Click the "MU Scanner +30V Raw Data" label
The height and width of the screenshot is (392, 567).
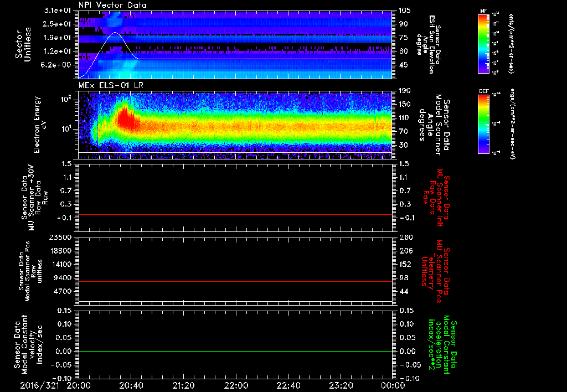pyautogui.click(x=34, y=198)
